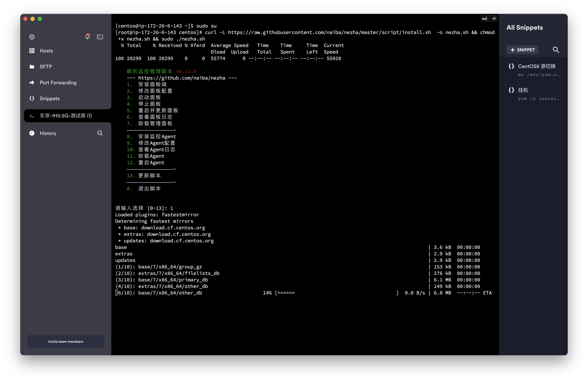Click '(2/10): extras/7/x86_64/filelists_db' line
588x382 pixels.
pos(167,273)
